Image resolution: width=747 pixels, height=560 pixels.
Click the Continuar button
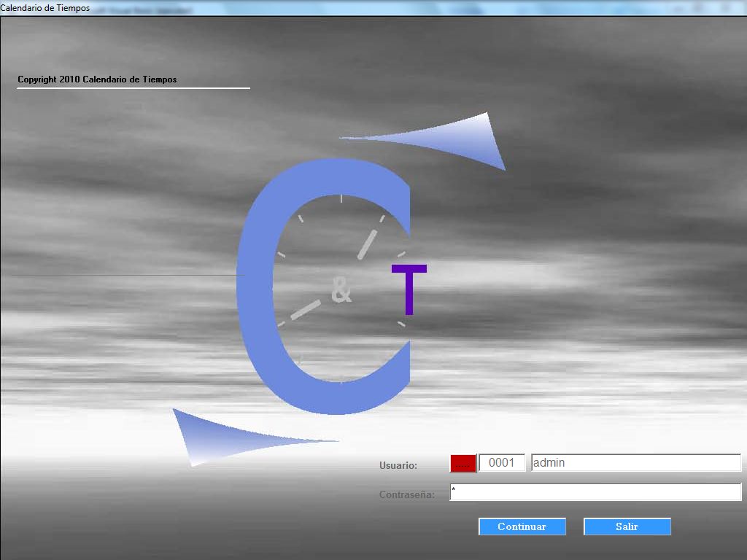(x=522, y=526)
